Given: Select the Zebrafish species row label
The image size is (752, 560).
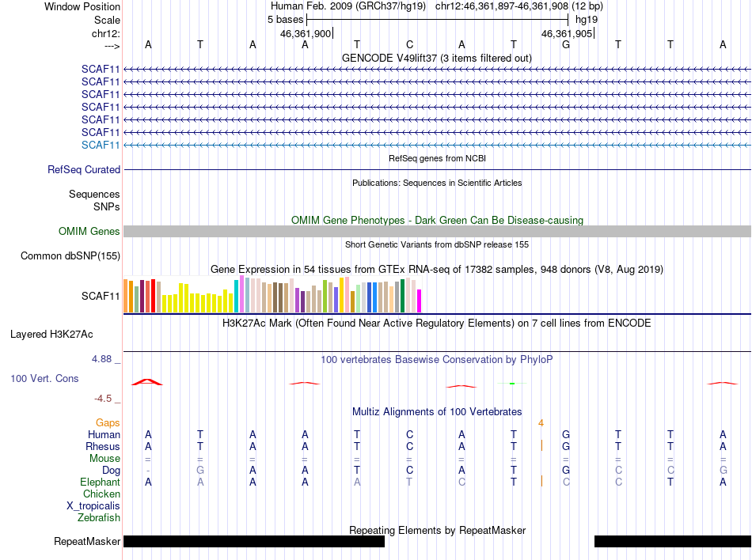Looking at the screenshot, I should [99, 518].
